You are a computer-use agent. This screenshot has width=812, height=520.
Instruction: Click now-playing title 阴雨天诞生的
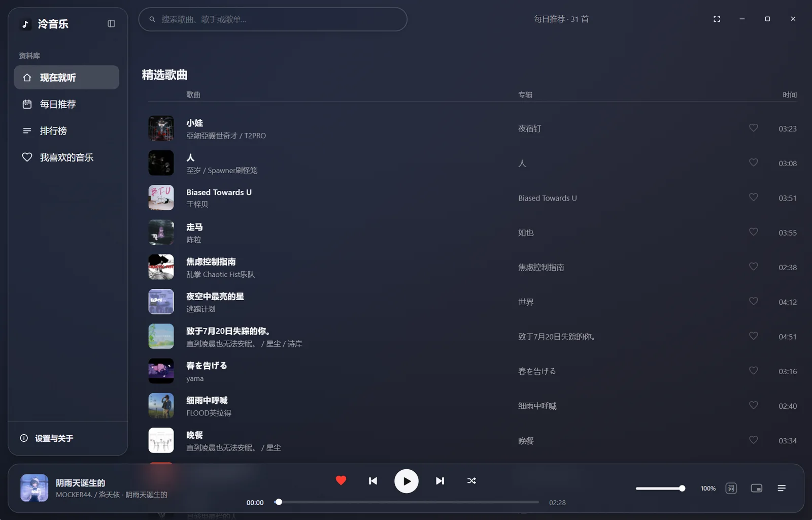click(80, 483)
